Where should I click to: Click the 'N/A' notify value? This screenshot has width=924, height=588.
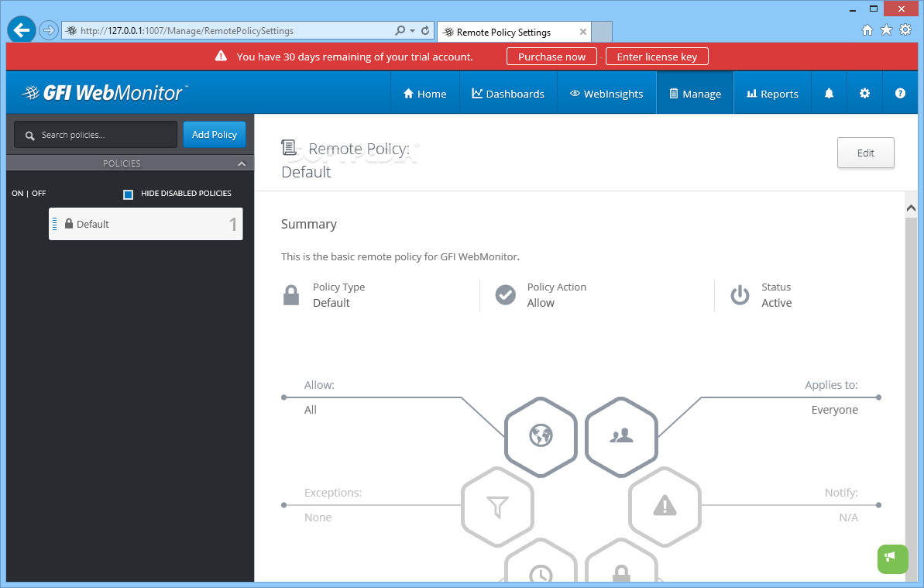(849, 518)
